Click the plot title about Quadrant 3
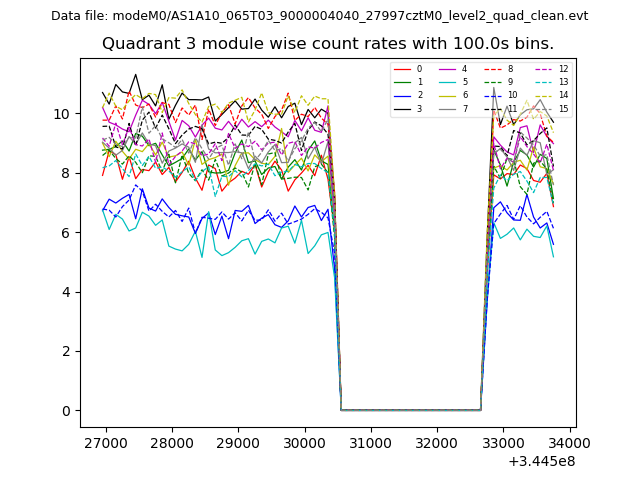 tap(327, 44)
